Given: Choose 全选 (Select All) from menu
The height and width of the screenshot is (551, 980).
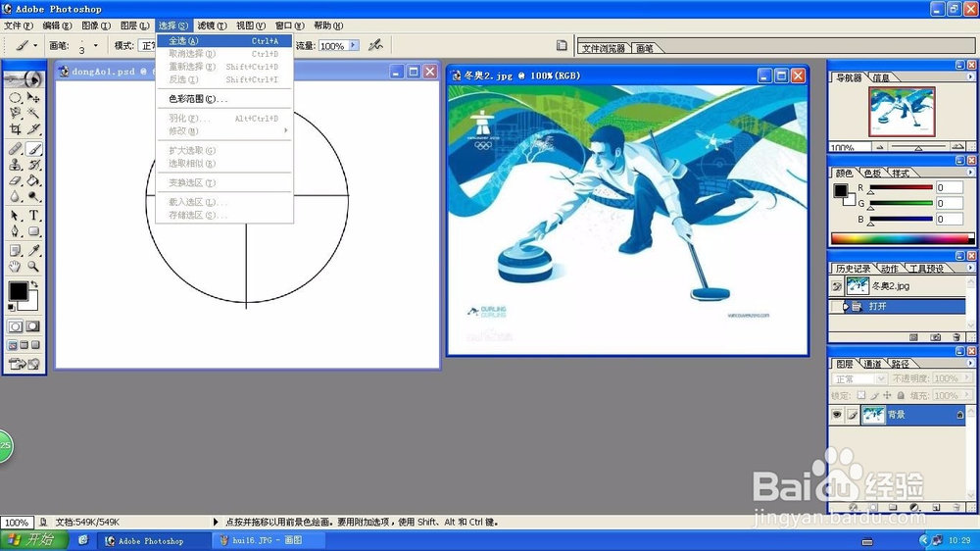Looking at the screenshot, I should click(224, 40).
